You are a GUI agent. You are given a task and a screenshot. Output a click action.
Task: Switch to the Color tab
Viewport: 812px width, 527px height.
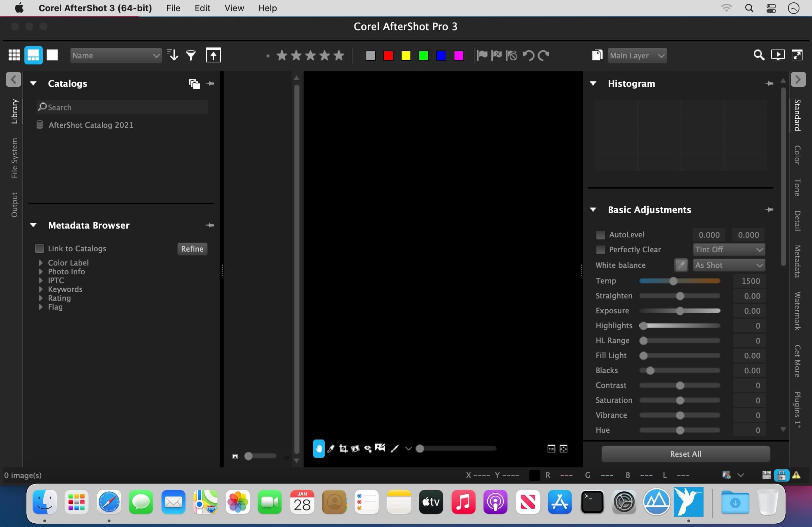797,155
